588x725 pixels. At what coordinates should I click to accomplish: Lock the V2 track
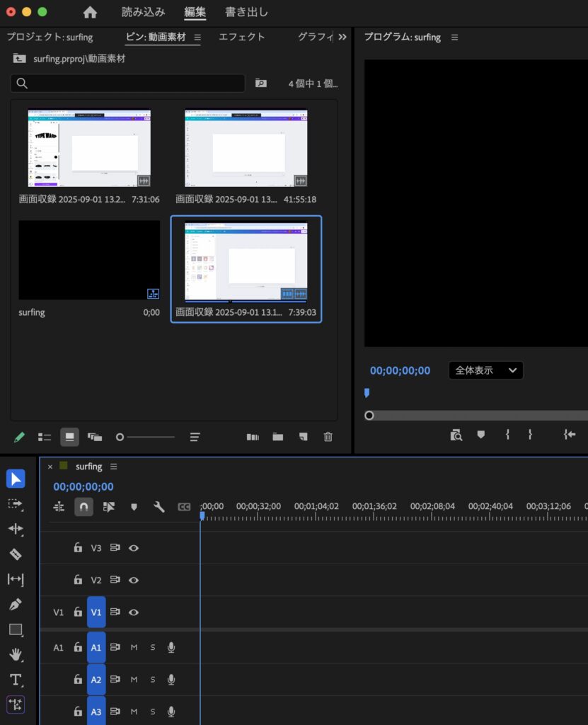pos(78,580)
